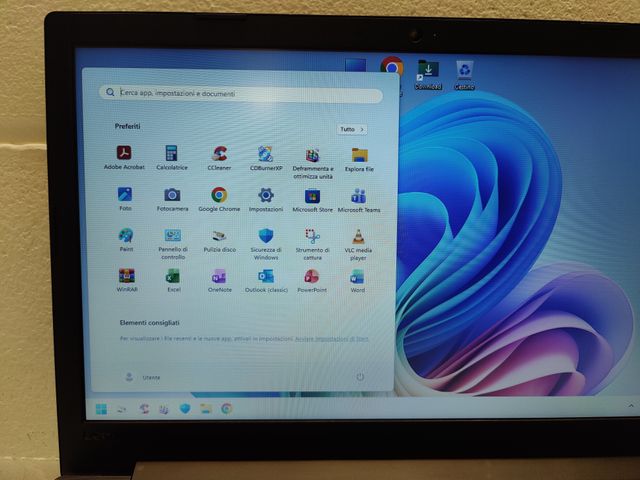Launch OneNote
Viewport: 640px width, 480px height.
(x=220, y=280)
